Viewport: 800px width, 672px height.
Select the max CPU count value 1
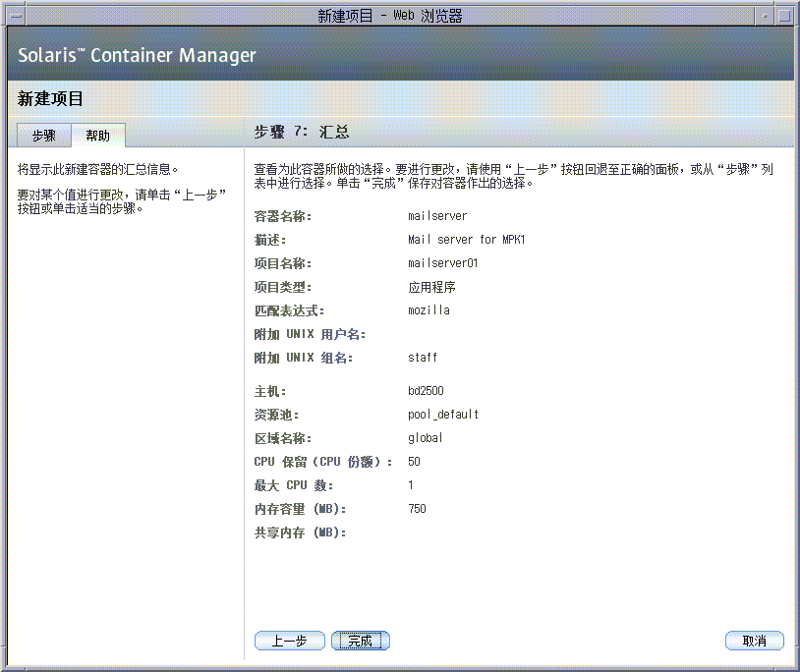coord(411,485)
